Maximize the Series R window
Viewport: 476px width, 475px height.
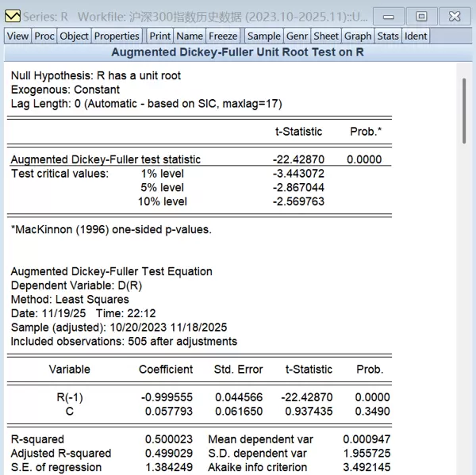421,15
